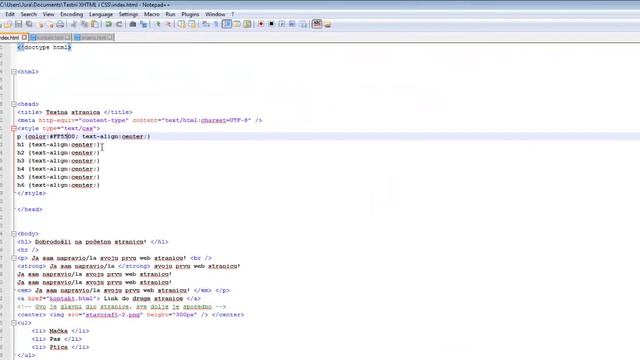
Task: Click the Replace toolbar icon
Action: [x=144, y=24]
